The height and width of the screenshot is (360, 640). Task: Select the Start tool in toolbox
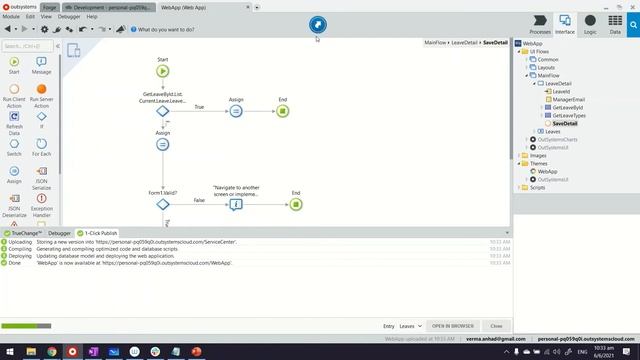[x=14, y=65]
